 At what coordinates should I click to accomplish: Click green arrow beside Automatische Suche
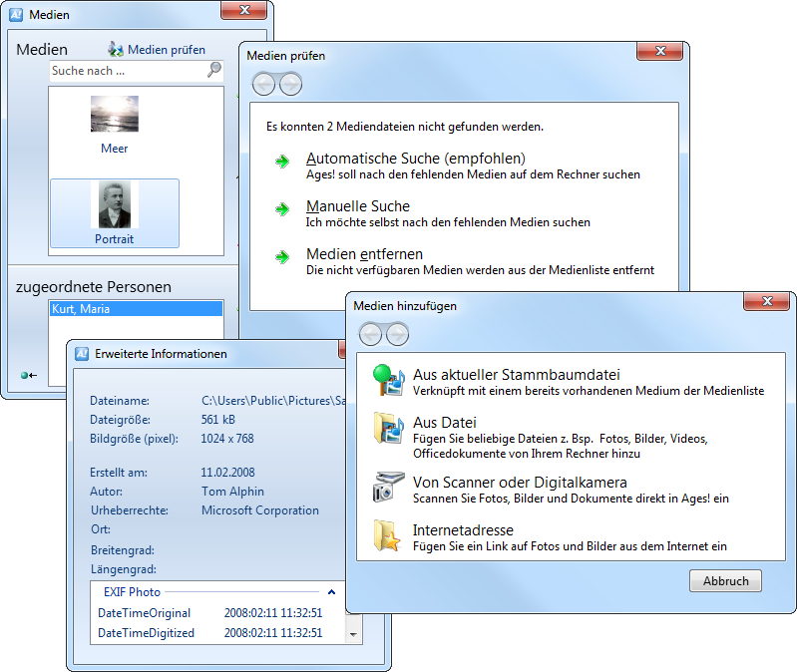pyautogui.click(x=283, y=162)
